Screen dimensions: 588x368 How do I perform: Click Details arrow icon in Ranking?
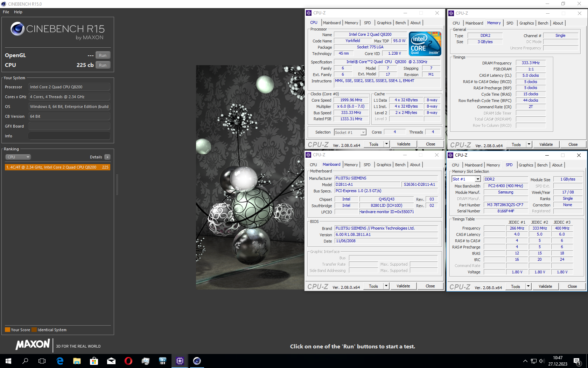click(x=107, y=157)
